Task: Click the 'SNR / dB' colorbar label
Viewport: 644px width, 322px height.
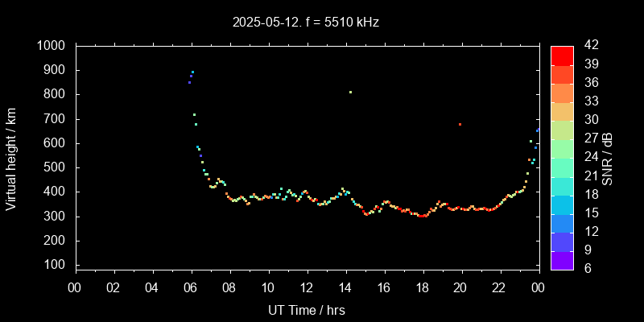Action: (609, 158)
